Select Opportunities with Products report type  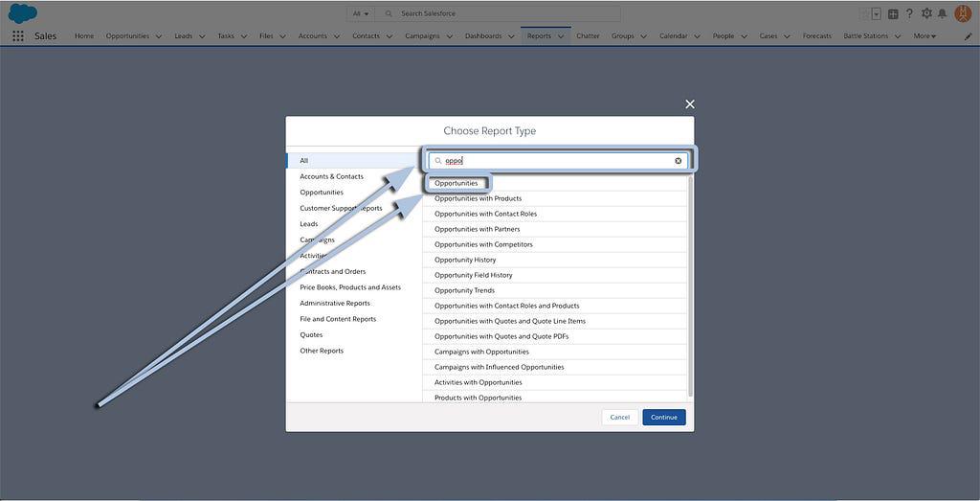[x=478, y=198]
